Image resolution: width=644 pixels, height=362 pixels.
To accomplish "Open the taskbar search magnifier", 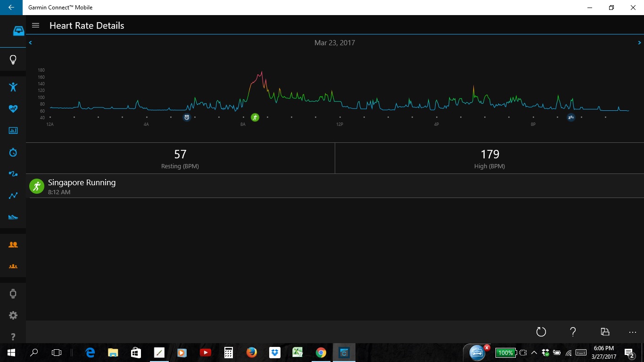I will pyautogui.click(x=34, y=353).
